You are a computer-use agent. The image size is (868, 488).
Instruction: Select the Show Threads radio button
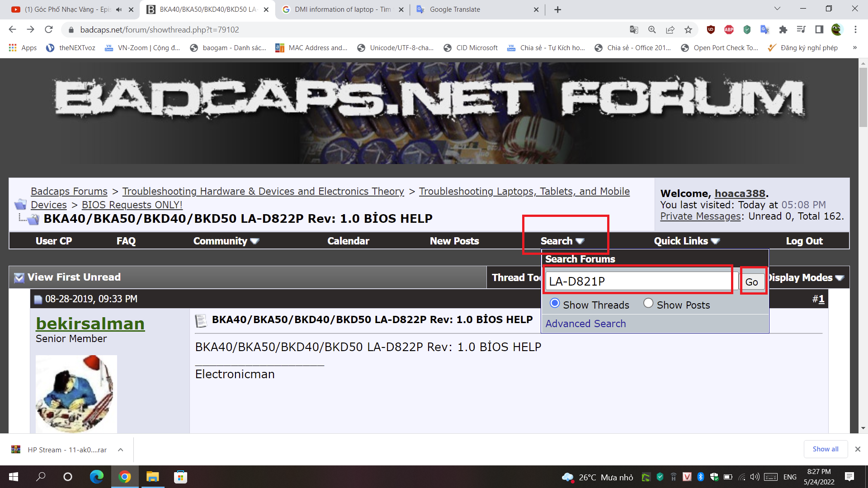pyautogui.click(x=555, y=303)
